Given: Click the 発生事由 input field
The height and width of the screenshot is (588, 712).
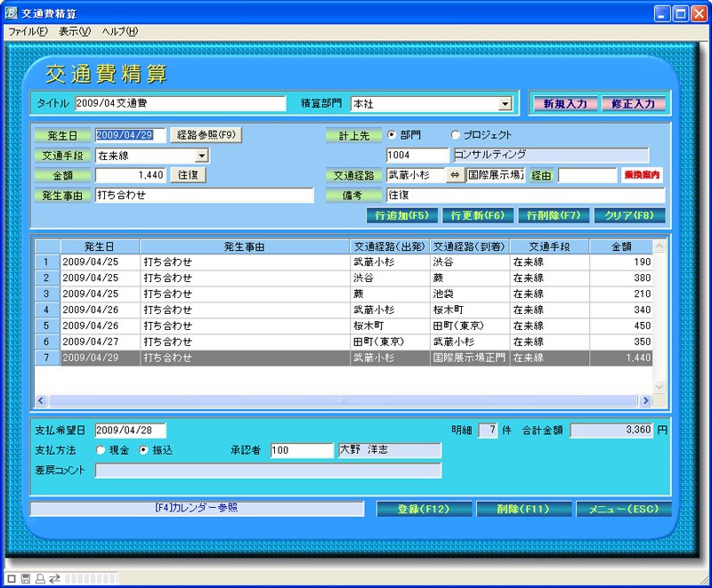Looking at the screenshot, I should 205,196.
